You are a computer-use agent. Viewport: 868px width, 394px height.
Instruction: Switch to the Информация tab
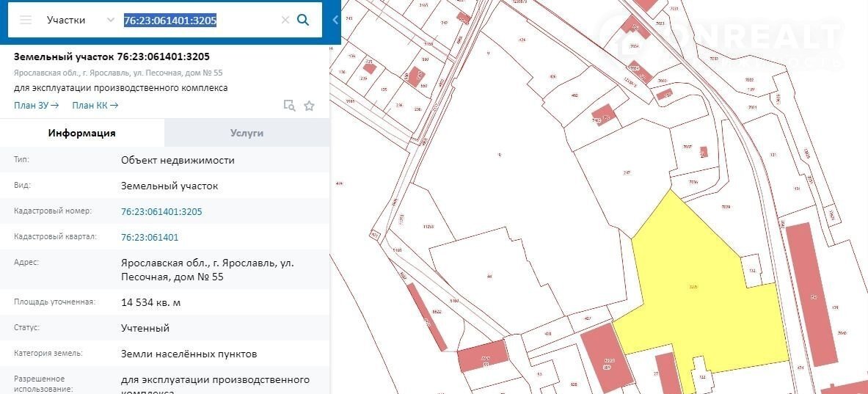(x=82, y=133)
